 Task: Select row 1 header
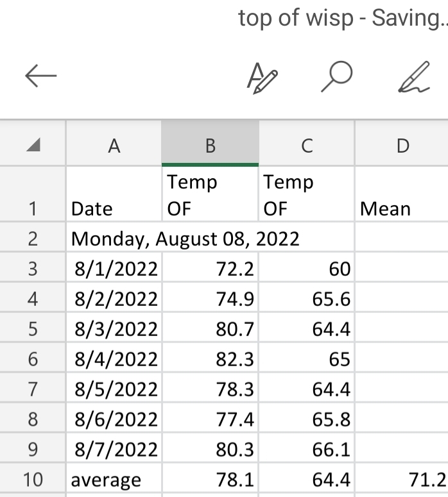33,194
